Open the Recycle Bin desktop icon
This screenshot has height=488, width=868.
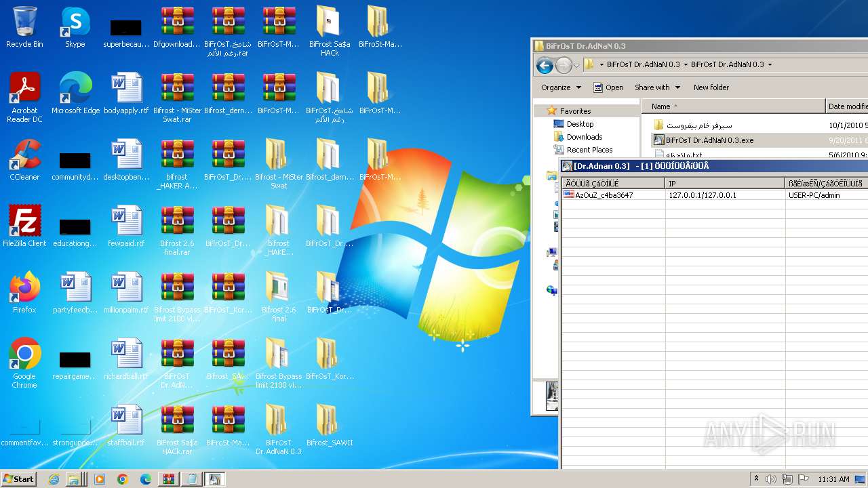click(24, 27)
